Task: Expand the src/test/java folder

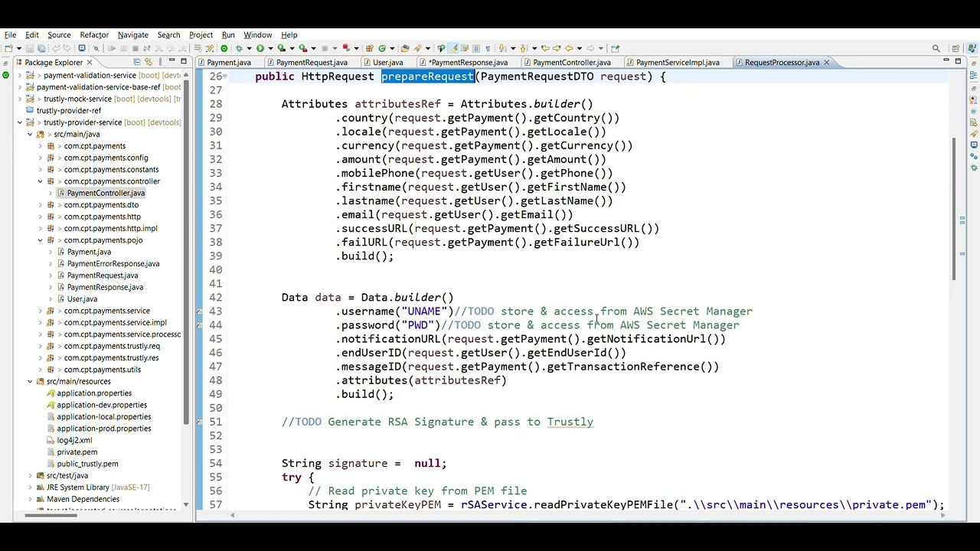Action: coord(30,475)
